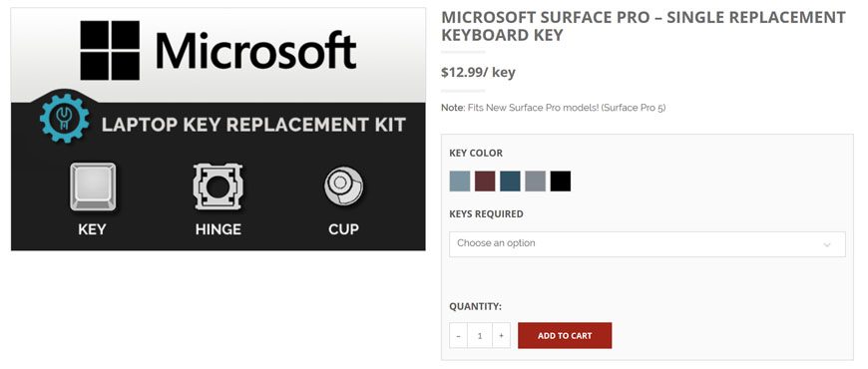The height and width of the screenshot is (369, 868).
Task: Increase quantity with the plus button
Action: pos(501,336)
